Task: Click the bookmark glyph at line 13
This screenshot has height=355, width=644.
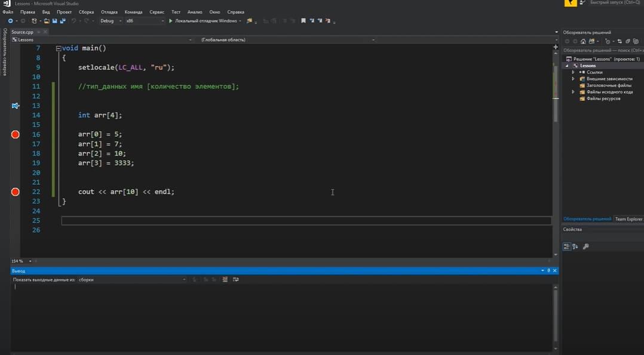Action: [15, 106]
